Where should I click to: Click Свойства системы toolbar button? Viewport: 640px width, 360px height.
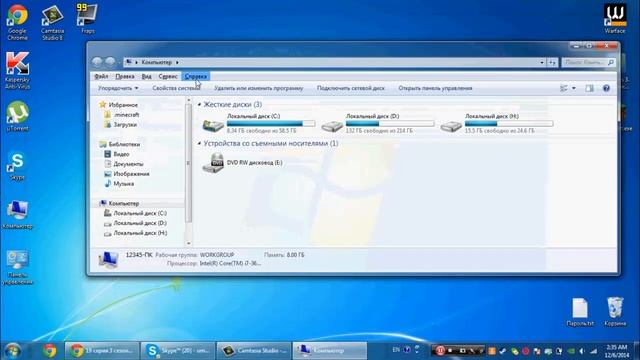(x=176, y=88)
